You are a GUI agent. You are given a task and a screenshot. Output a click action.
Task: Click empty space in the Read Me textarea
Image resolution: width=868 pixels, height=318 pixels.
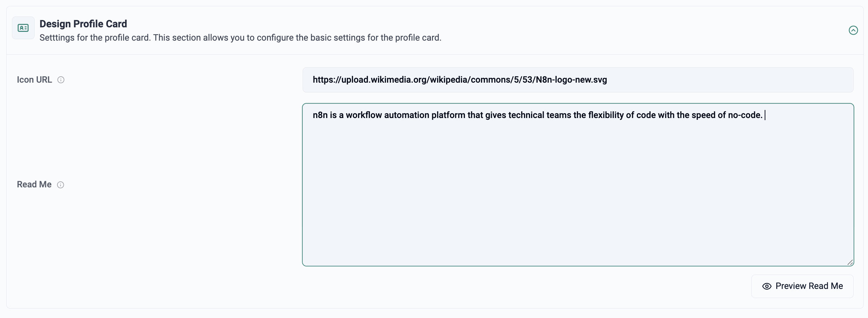578,196
